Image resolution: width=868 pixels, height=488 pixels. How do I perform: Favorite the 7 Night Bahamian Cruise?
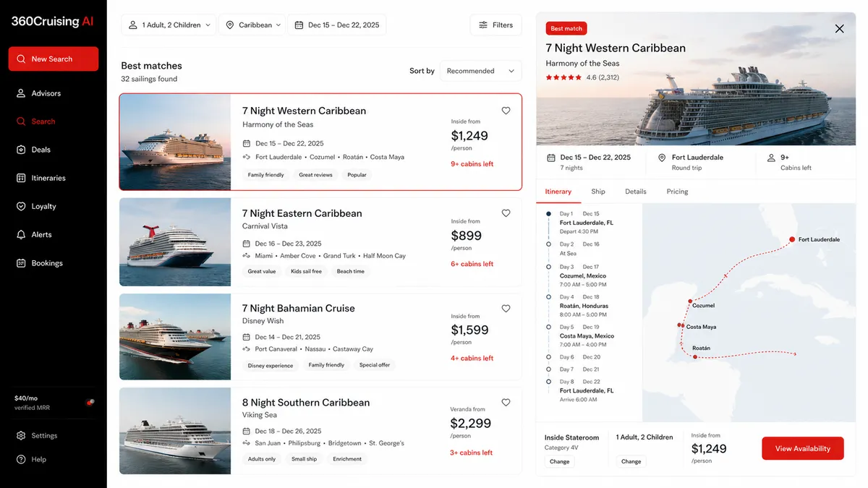(506, 308)
